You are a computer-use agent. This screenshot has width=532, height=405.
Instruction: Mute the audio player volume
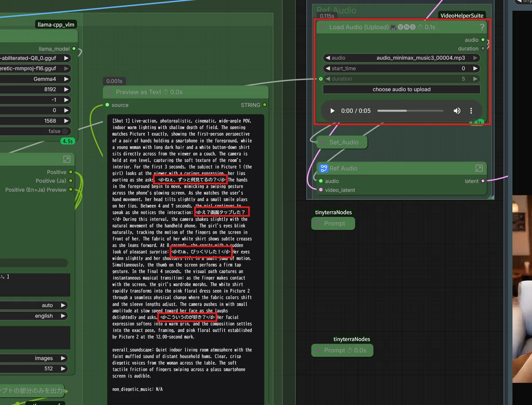[457, 111]
